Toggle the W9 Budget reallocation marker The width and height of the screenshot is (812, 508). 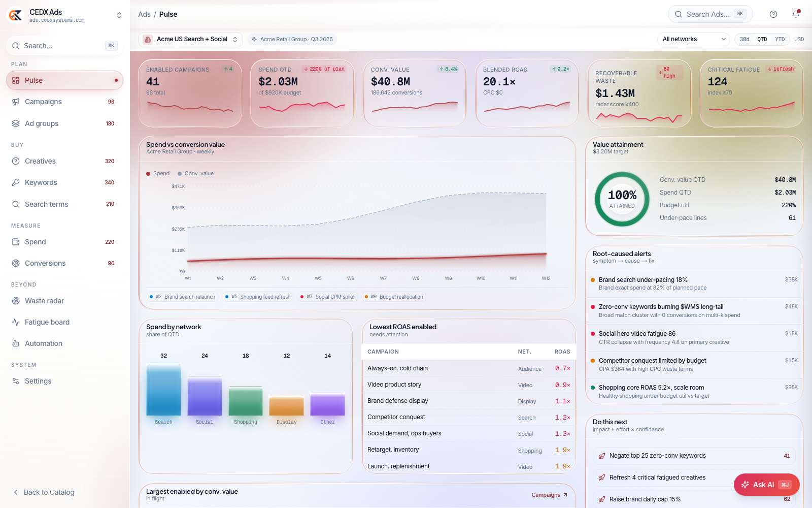click(394, 297)
